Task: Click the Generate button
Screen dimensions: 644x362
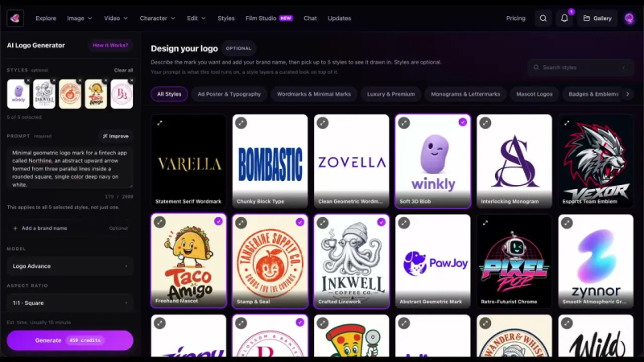Action: click(70, 340)
